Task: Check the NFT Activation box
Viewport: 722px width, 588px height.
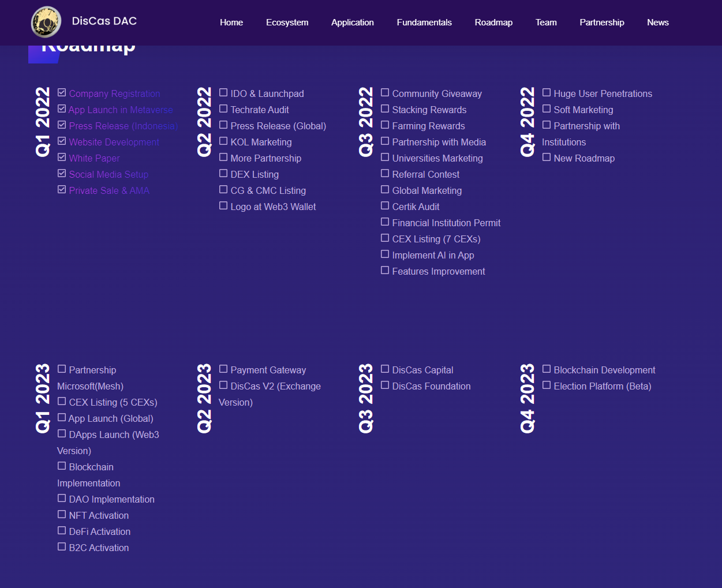Action: pos(62,514)
